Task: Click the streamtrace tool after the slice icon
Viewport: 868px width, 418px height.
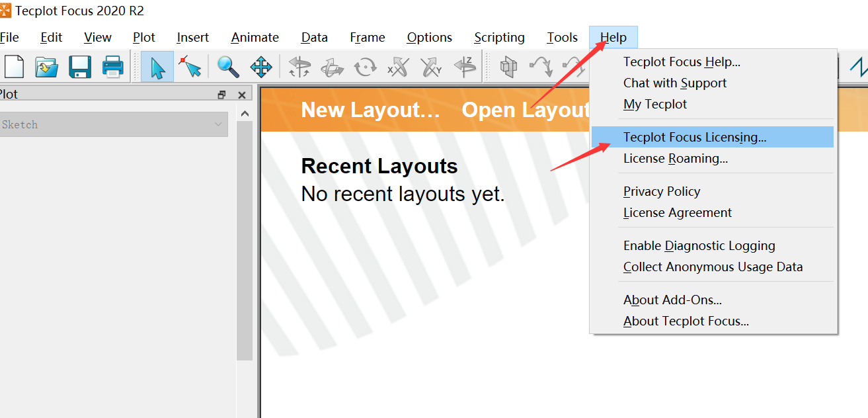Action: pyautogui.click(x=541, y=67)
